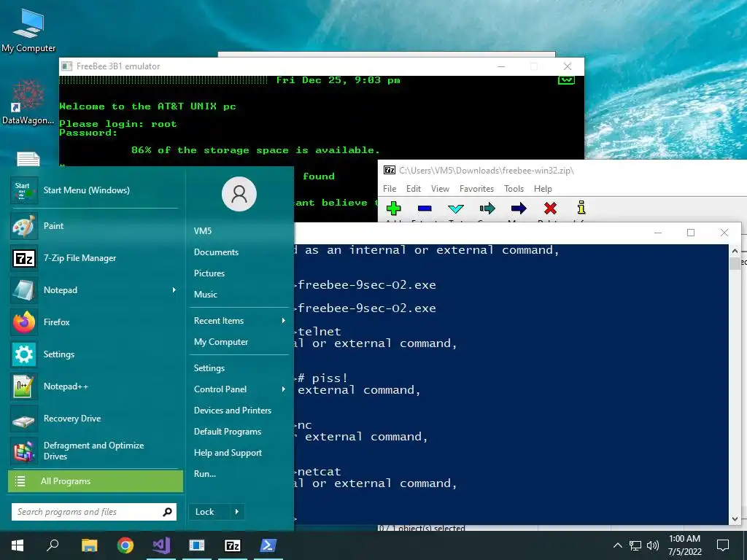This screenshot has width=747, height=560.
Task: Switch to Visual Studio on taskbar
Action: click(161, 545)
